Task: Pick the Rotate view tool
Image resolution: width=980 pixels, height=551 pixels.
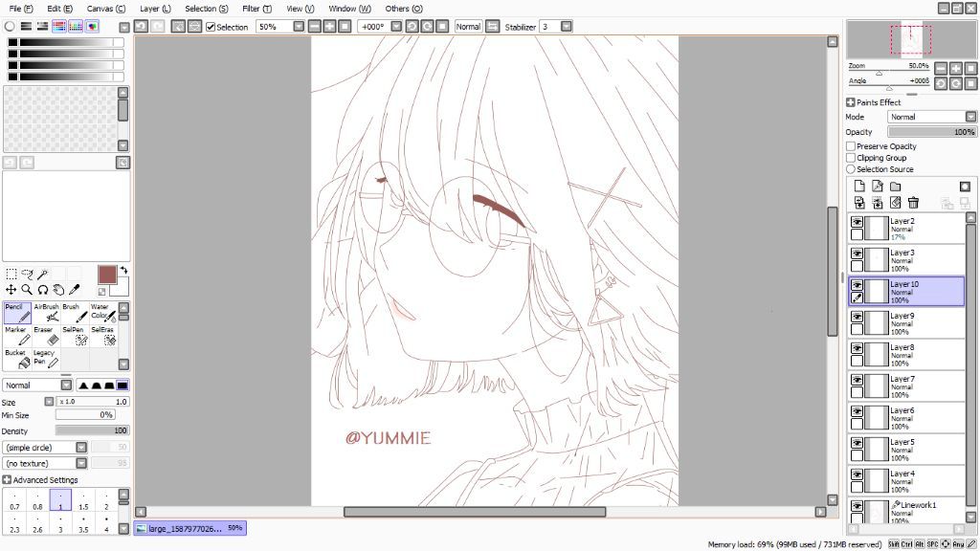Action: coord(42,289)
